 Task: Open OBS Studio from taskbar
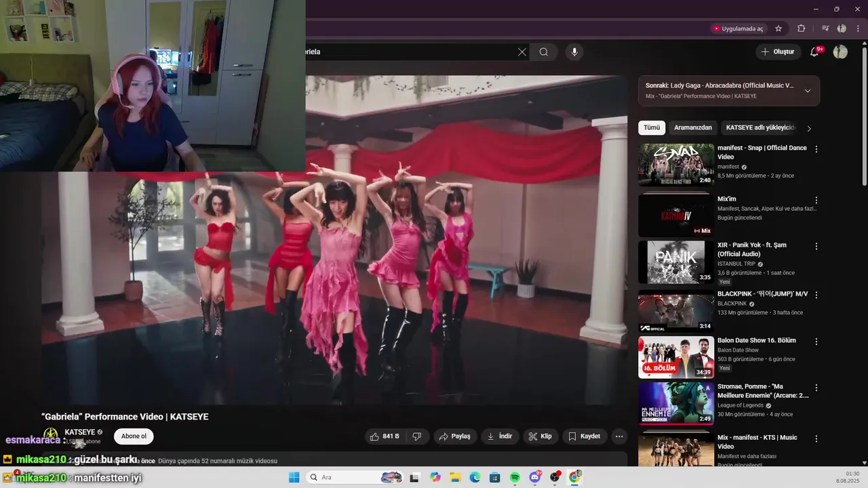(555, 477)
